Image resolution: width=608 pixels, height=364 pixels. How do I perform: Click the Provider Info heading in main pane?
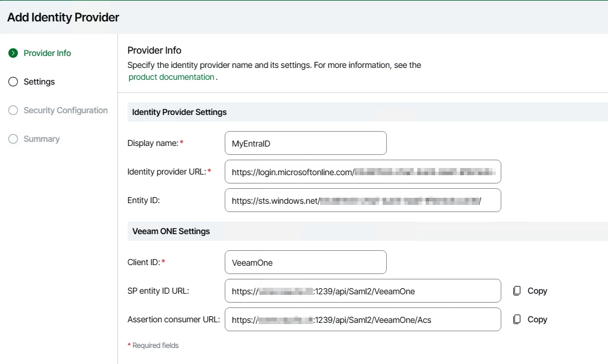154,51
